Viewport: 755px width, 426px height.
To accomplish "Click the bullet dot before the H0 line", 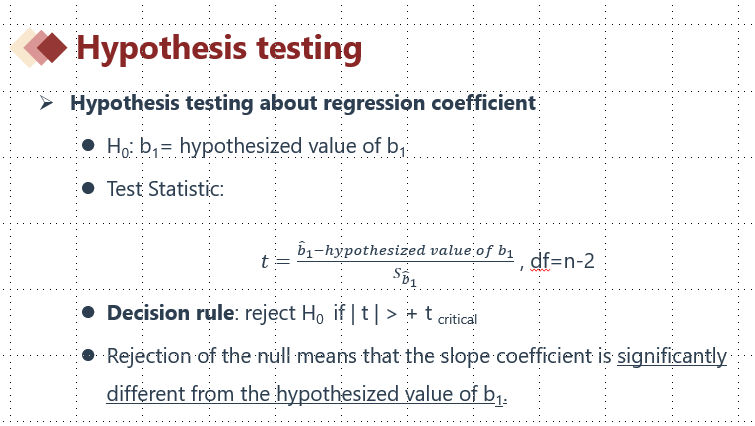I will point(88,146).
